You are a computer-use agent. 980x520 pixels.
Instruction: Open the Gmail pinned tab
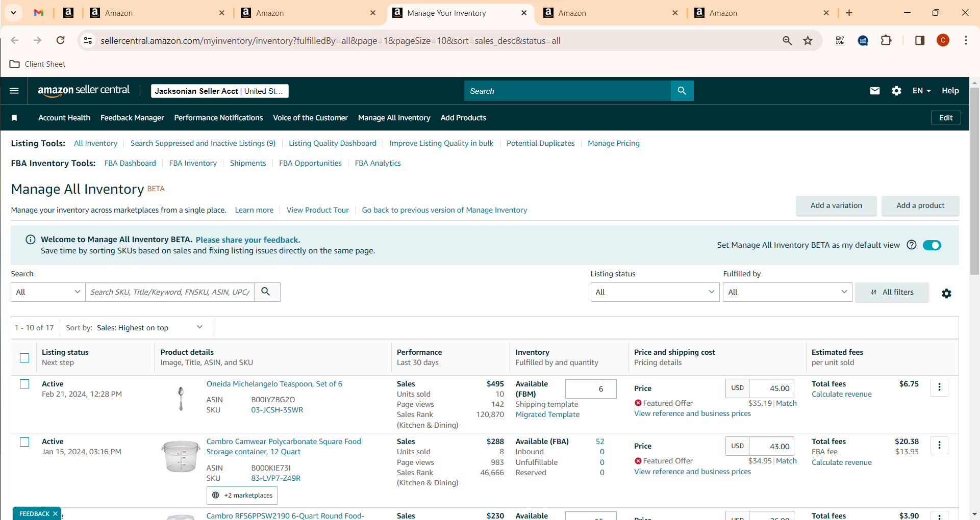coord(39,13)
